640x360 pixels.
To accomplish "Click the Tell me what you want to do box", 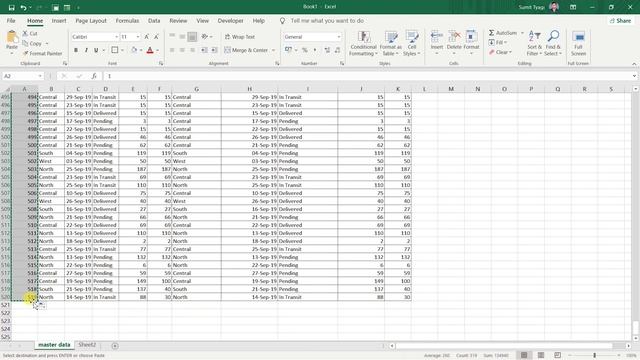I will pos(327,21).
